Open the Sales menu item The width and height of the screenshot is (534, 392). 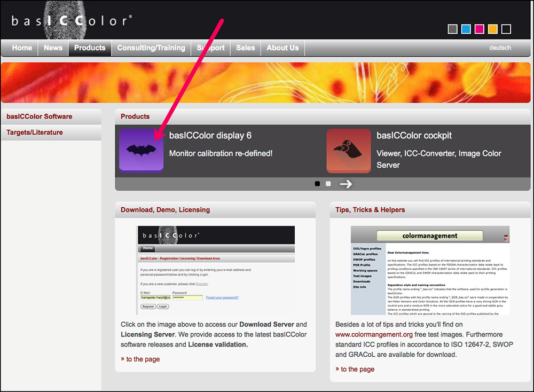(246, 48)
